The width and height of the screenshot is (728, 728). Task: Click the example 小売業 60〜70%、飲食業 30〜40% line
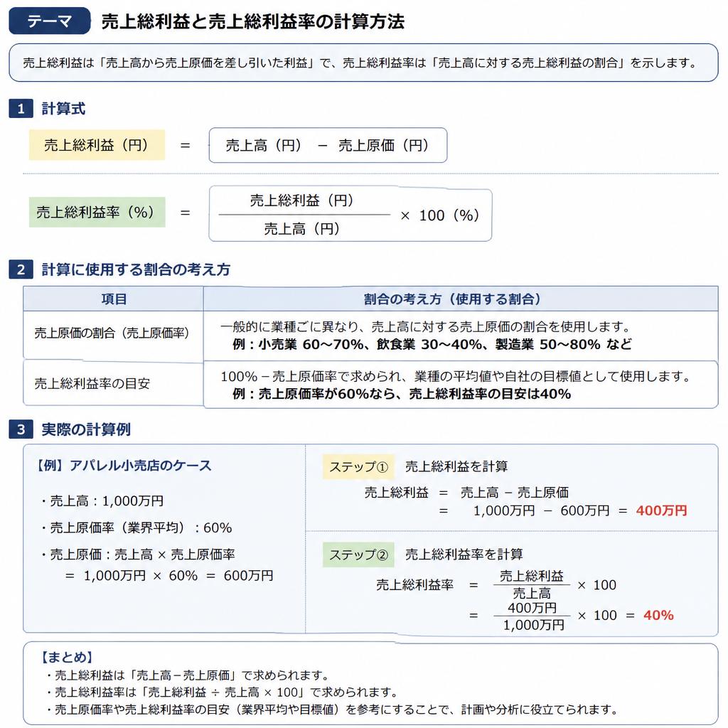432,345
